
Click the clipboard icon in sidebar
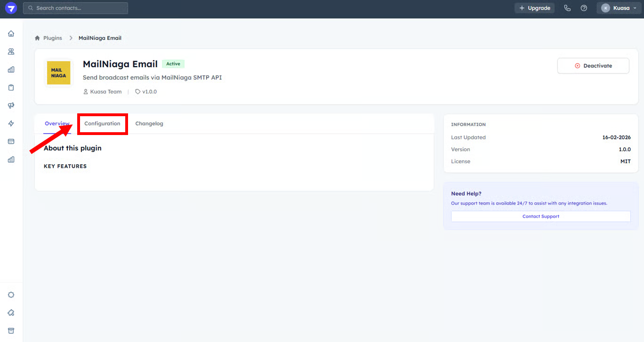coord(11,87)
